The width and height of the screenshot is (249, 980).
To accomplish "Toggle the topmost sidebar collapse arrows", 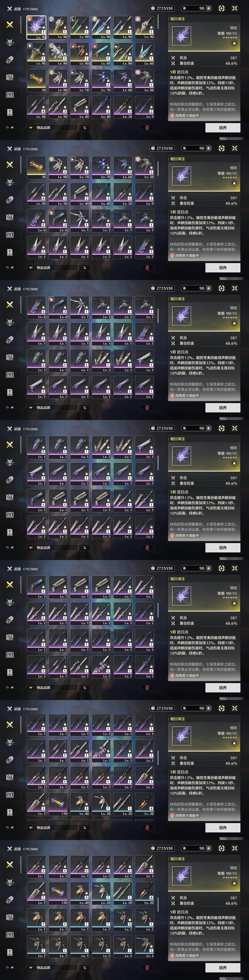I will point(10,127).
